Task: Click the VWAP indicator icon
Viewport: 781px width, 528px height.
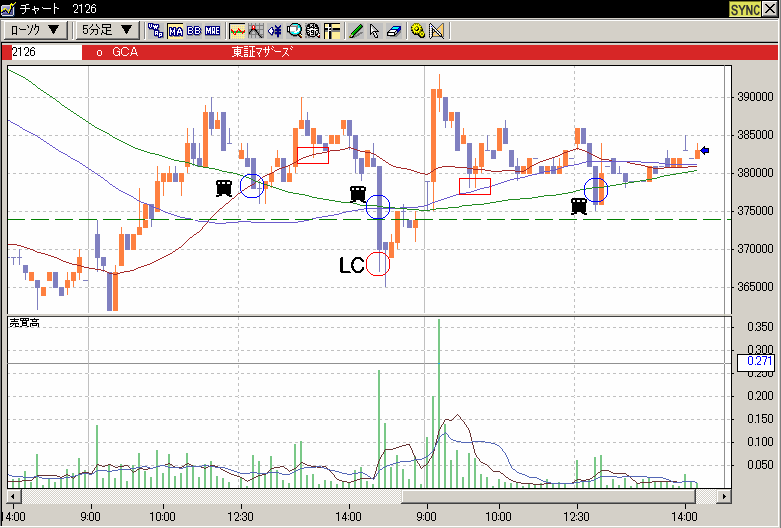Action: pyautogui.click(x=155, y=31)
